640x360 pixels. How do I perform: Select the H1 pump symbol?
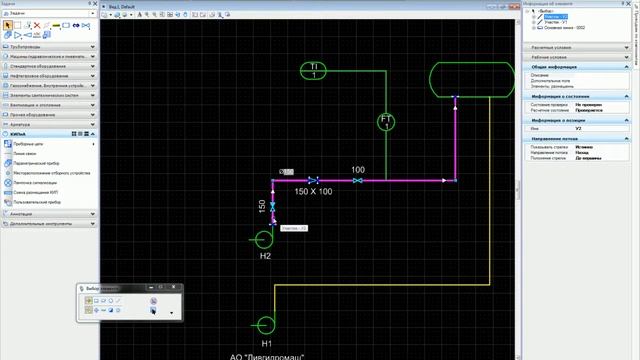pos(265,325)
